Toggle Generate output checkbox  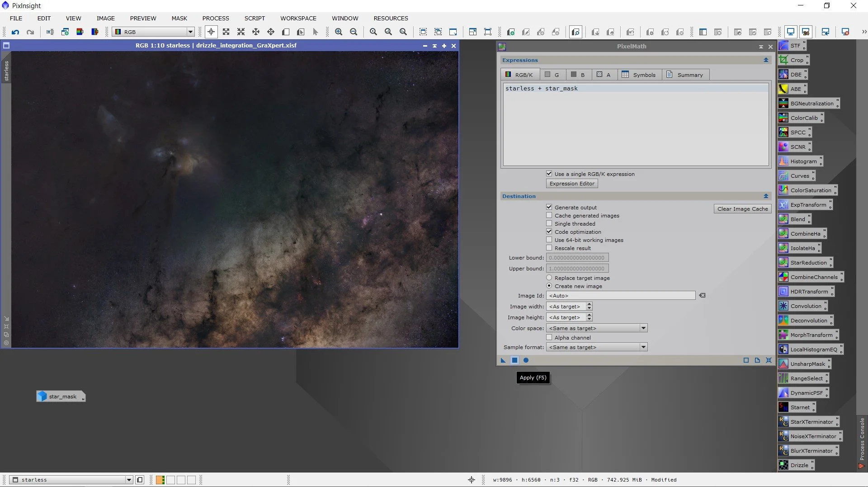pyautogui.click(x=571, y=208)
